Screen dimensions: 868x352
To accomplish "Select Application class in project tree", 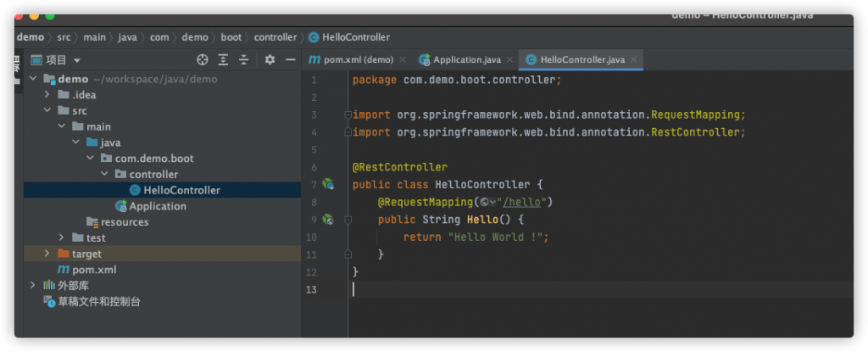I will 157,206.
